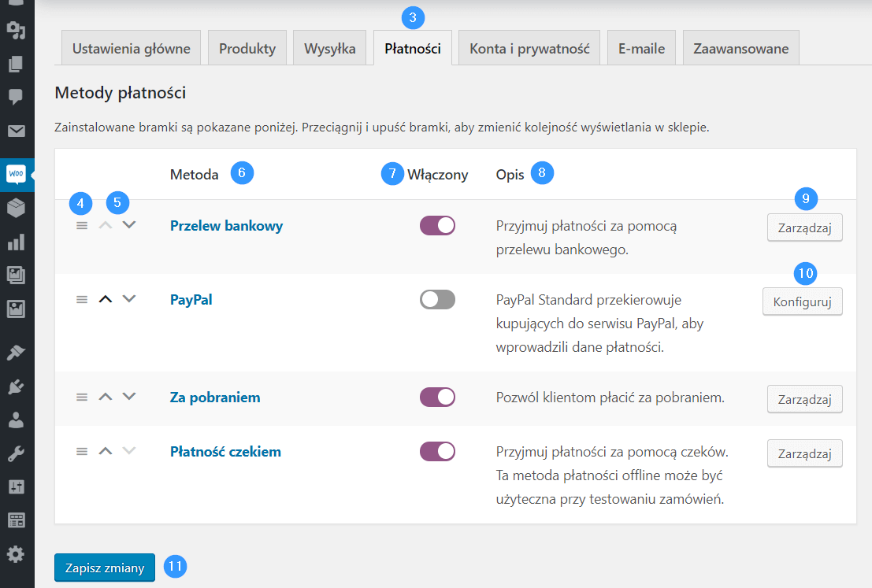Open the Plugins plug icon in sidebar
Screen dimensions: 872x588
pos(16,386)
